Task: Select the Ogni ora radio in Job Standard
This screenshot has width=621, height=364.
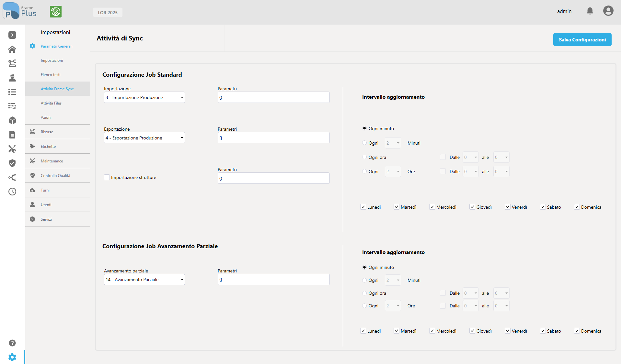Action: coord(364,157)
